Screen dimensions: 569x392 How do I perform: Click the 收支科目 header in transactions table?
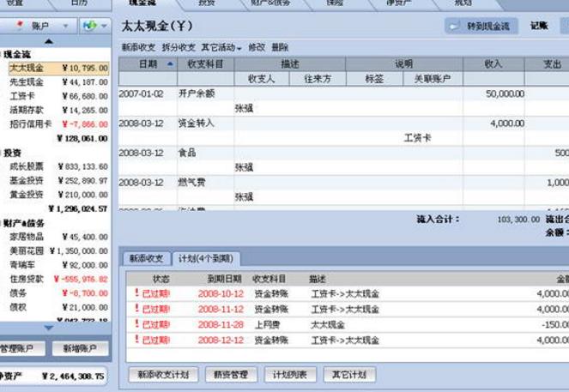pyautogui.click(x=205, y=64)
